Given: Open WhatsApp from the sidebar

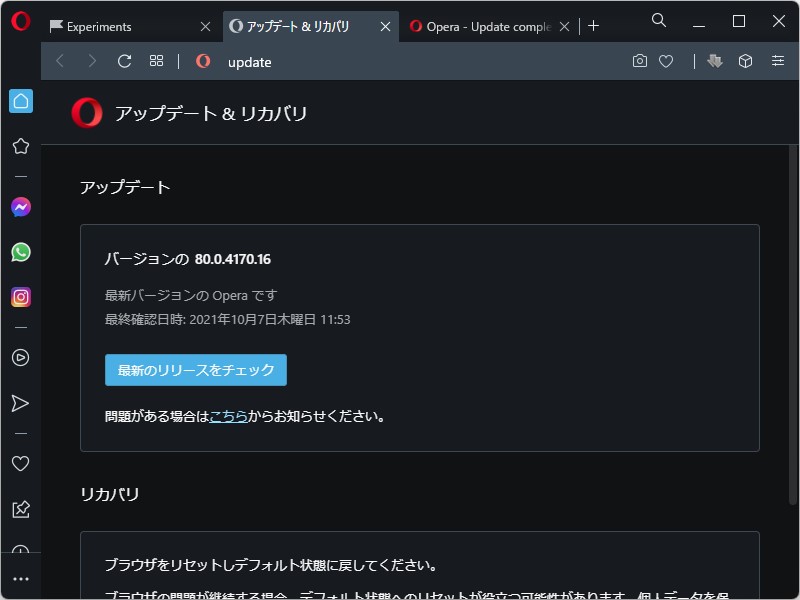Looking at the screenshot, I should (x=20, y=252).
